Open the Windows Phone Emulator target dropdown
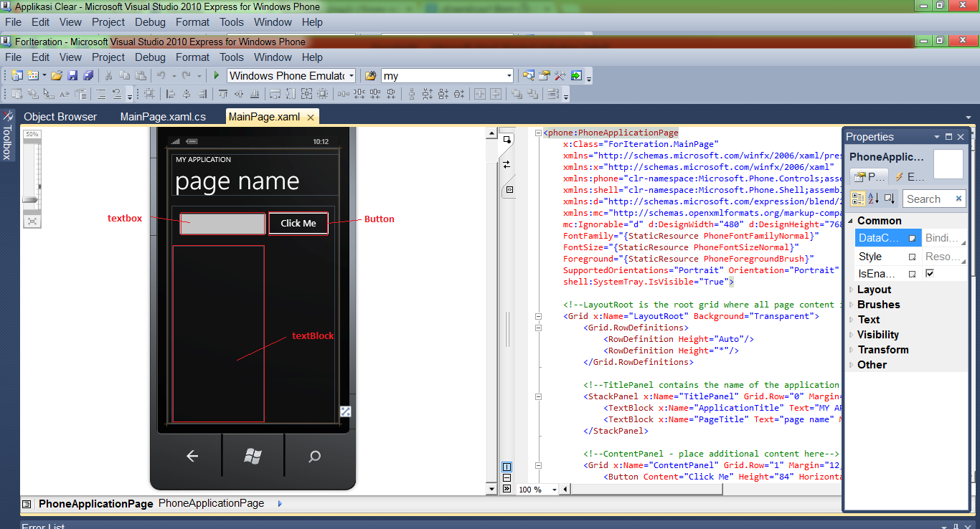980x529 pixels. [352, 75]
